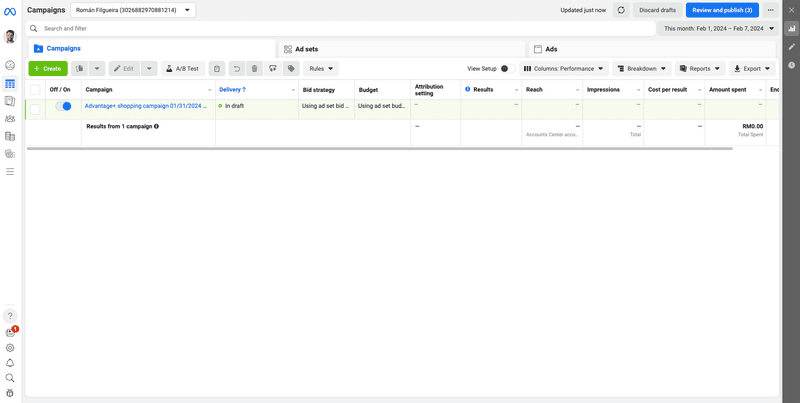This screenshot has width=800, height=403.
Task: Click the Impressions column header
Action: click(x=603, y=90)
